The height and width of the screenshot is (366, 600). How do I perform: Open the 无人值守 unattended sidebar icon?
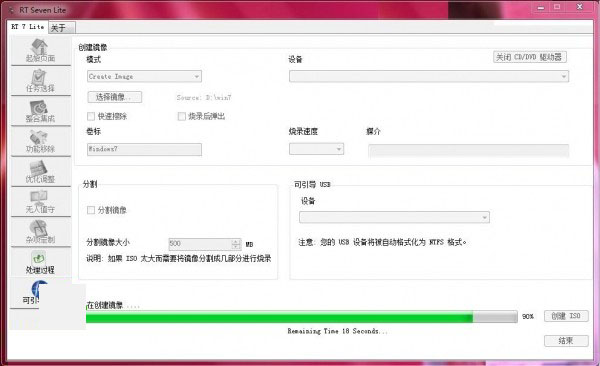click(41, 202)
